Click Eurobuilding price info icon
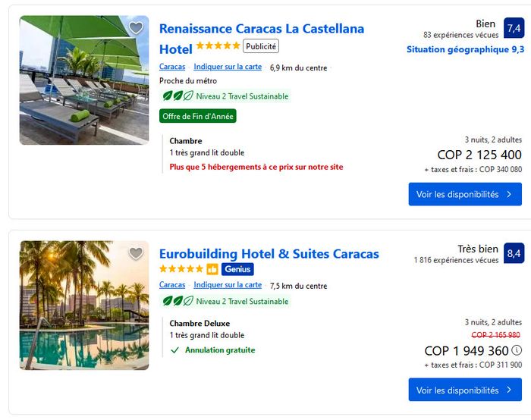 [x=517, y=351]
